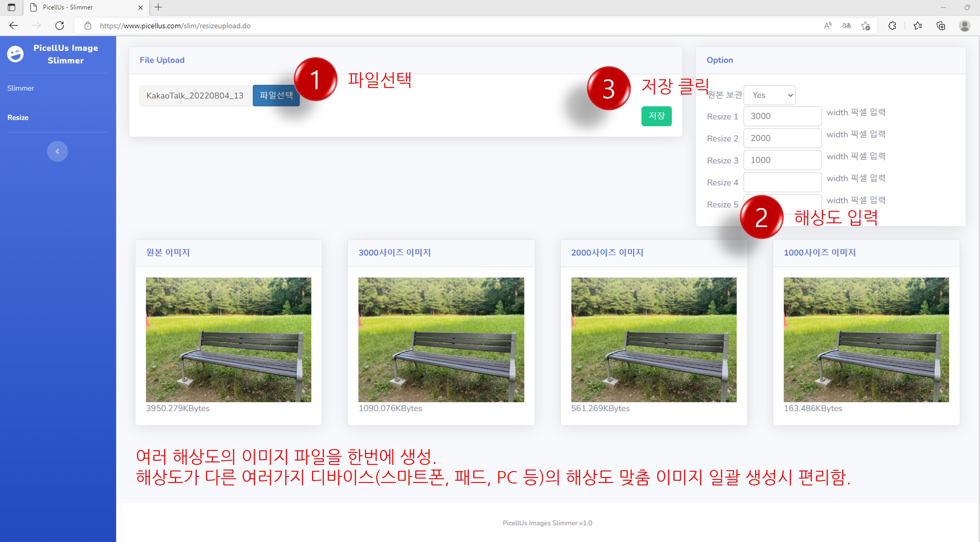Viewport: 980px width, 542px height.
Task: Open a new browser tab
Action: [158, 7]
